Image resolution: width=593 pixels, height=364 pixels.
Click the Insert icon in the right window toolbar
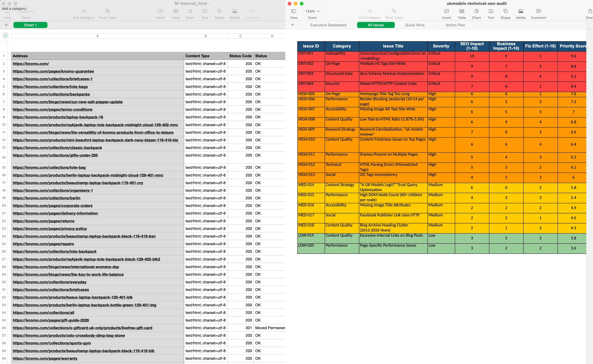(x=446, y=11)
